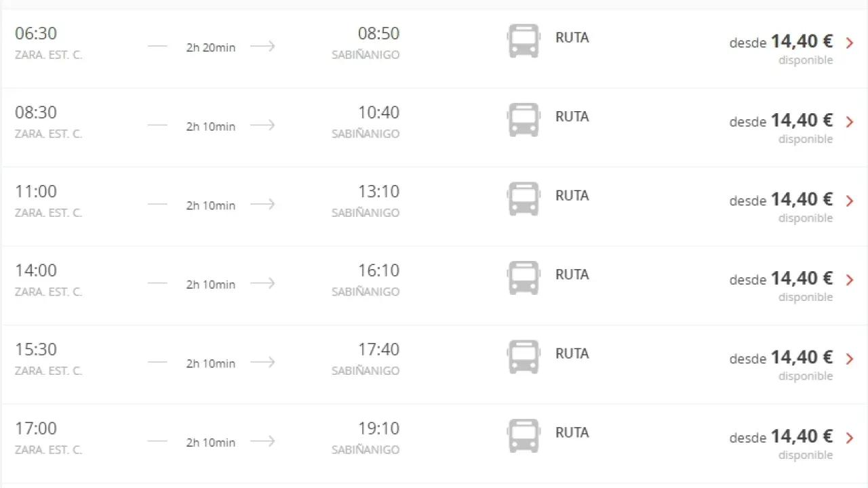
Task: Expand the 06:30 trip red chevron
Action: (850, 43)
